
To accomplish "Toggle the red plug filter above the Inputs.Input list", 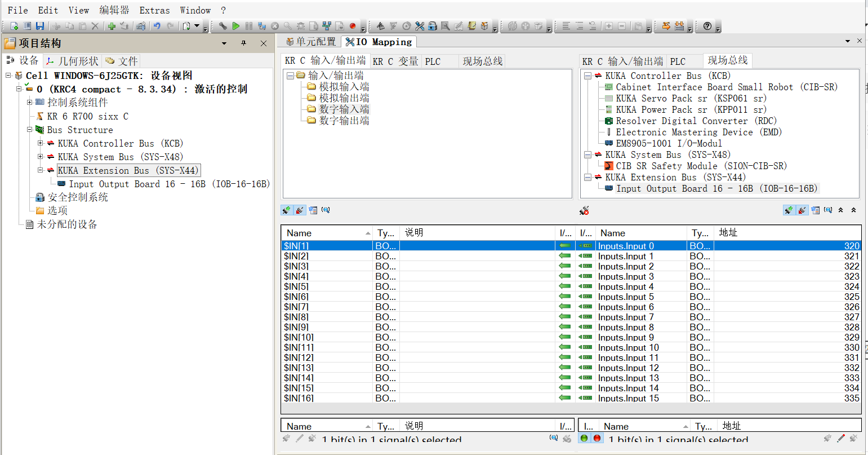I will point(802,210).
